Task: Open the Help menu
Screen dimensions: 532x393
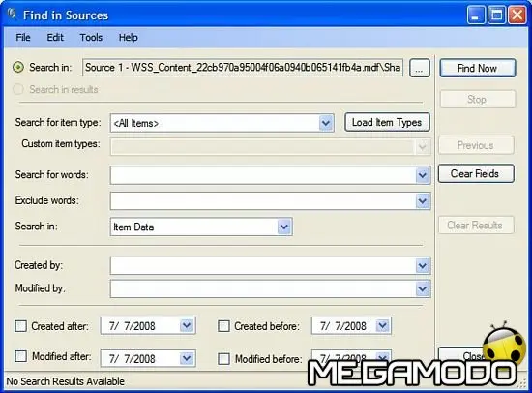Action: (129, 37)
